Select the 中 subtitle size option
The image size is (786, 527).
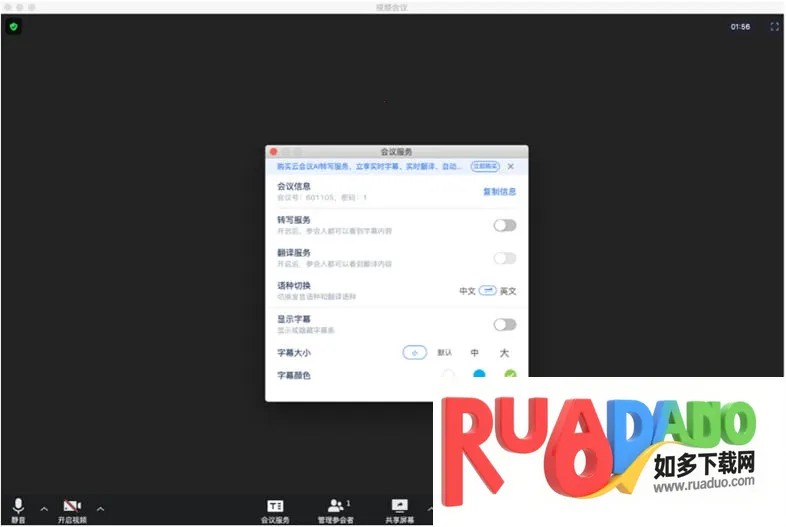(475, 353)
